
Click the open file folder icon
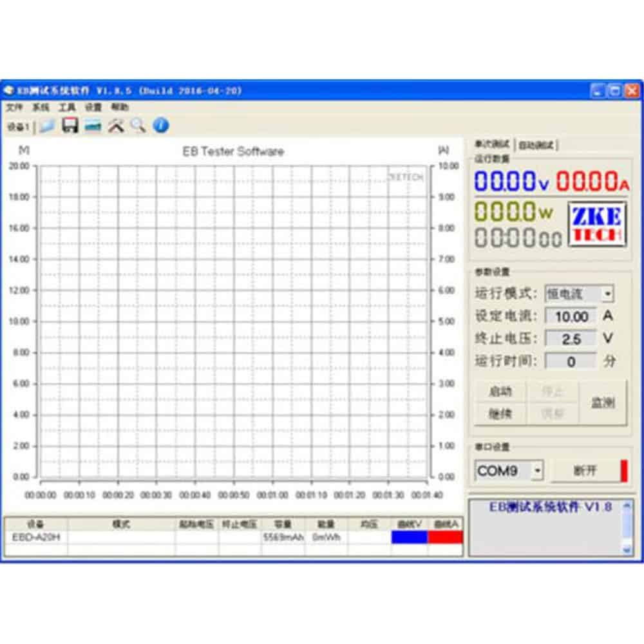(47, 126)
